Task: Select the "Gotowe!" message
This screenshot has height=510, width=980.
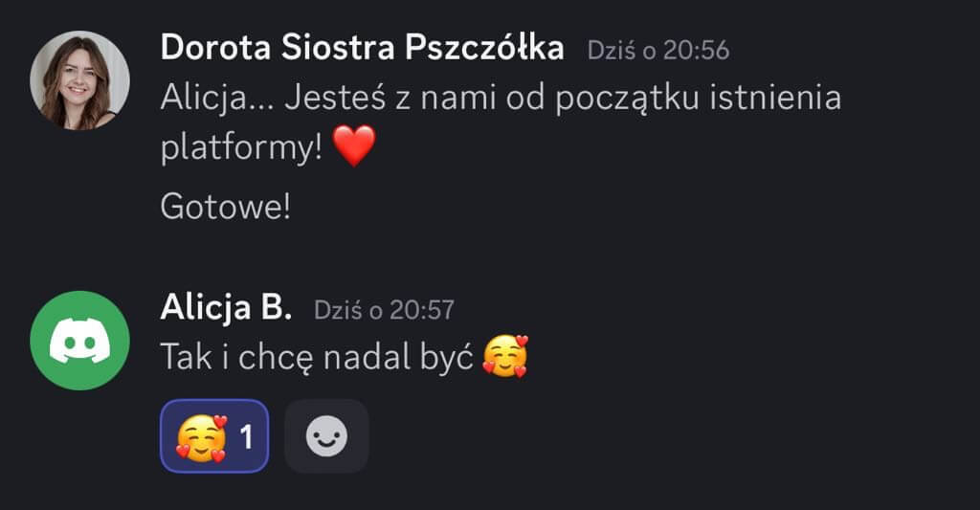Action: tap(225, 208)
